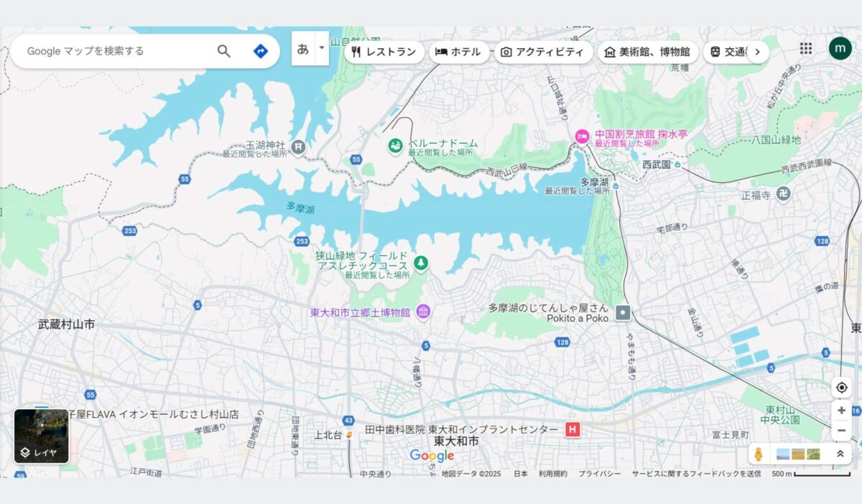
Task: Click the FLAVA イオンモールむさし村山店 label
Action: [x=154, y=414]
